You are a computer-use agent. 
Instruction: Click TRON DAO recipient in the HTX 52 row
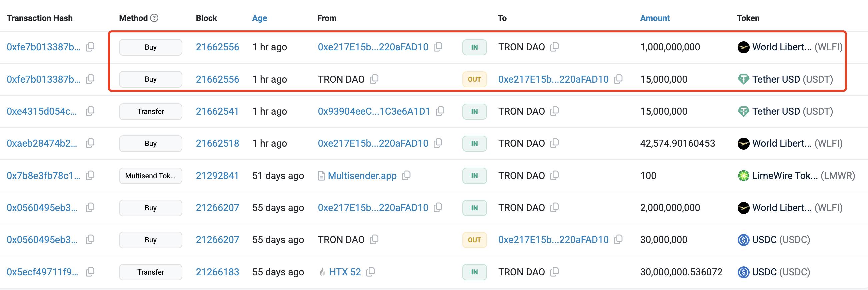522,272
